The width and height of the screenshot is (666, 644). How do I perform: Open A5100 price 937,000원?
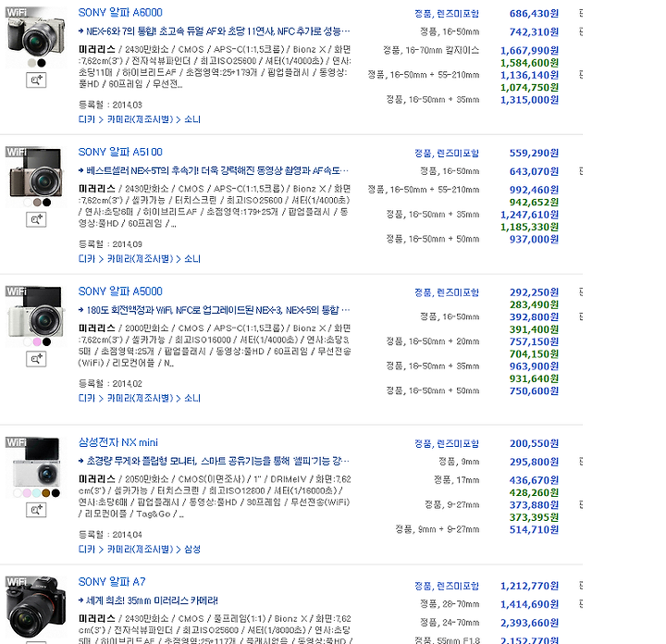(x=534, y=239)
